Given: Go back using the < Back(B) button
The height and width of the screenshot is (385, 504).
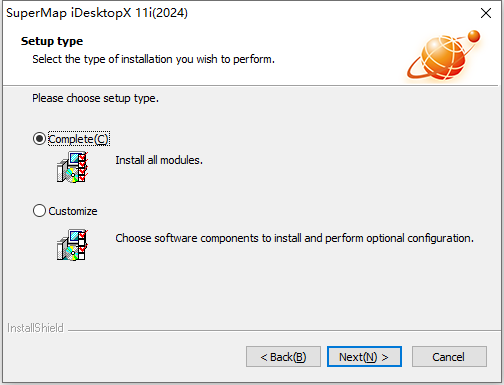Looking at the screenshot, I should pos(283,357).
